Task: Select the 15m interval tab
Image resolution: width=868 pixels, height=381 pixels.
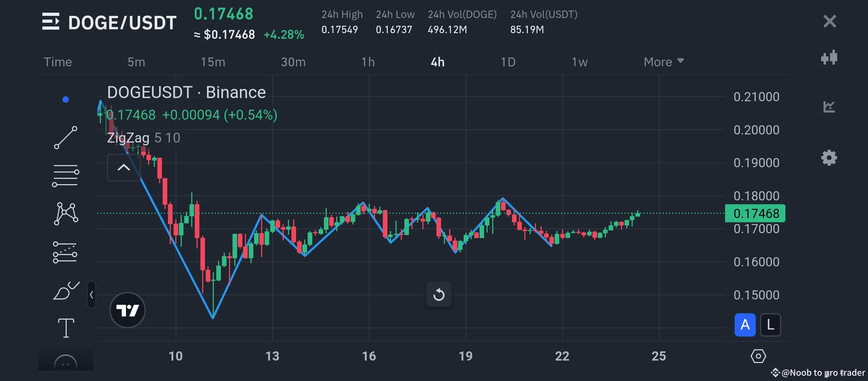Action: [x=213, y=61]
